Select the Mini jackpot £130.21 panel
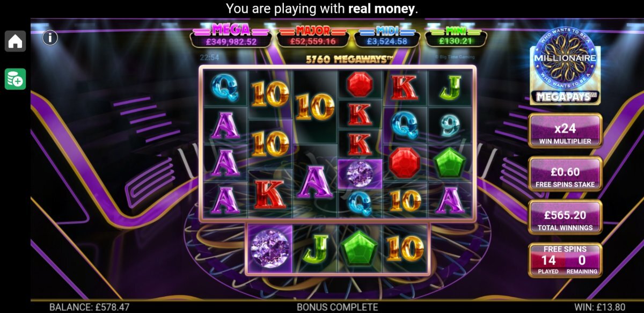 pyautogui.click(x=456, y=37)
